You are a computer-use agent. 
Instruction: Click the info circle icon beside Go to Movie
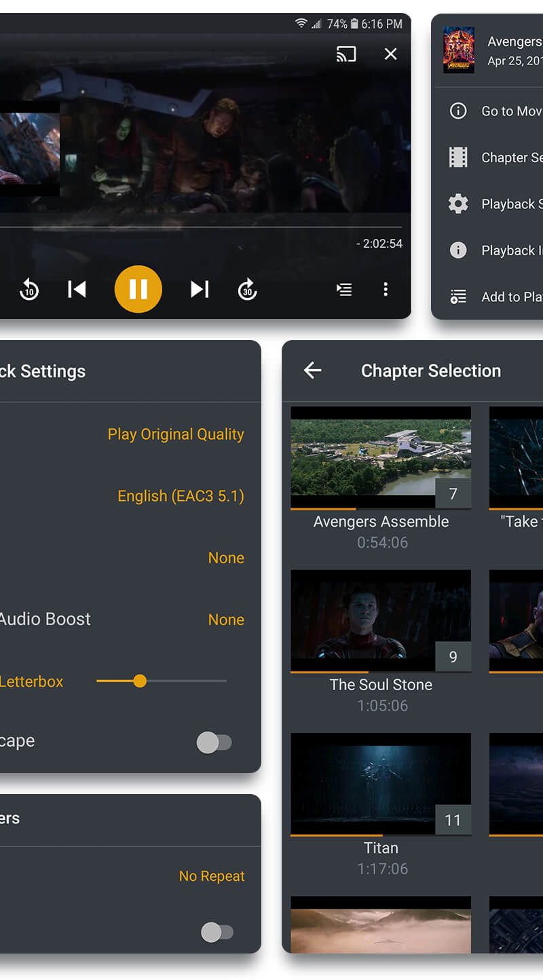458,111
